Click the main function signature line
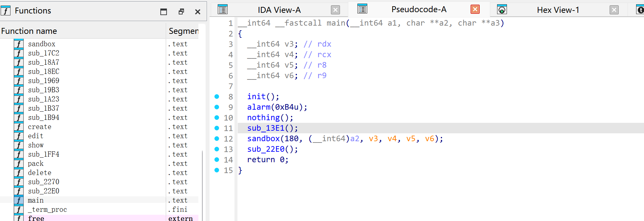Screen dimensions: 644x221 (371, 23)
